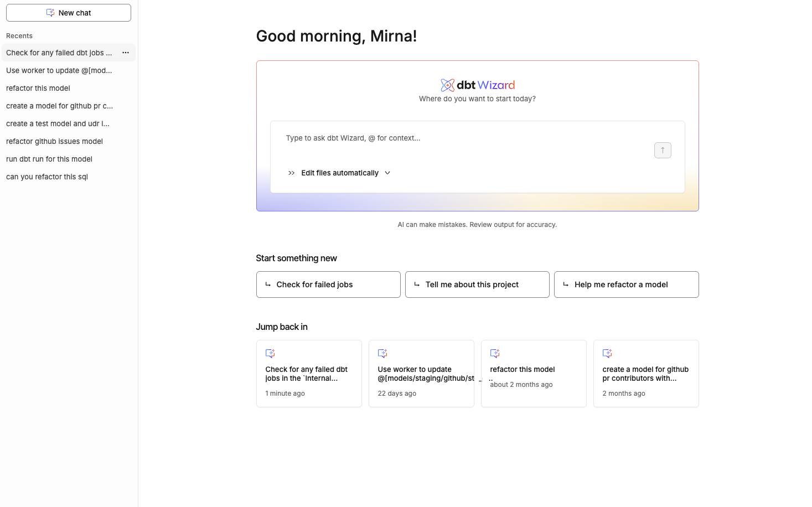Viewport: 812px width, 507px height.
Task: Open recent chat 'can you refactor this sql'
Action: pos(47,177)
